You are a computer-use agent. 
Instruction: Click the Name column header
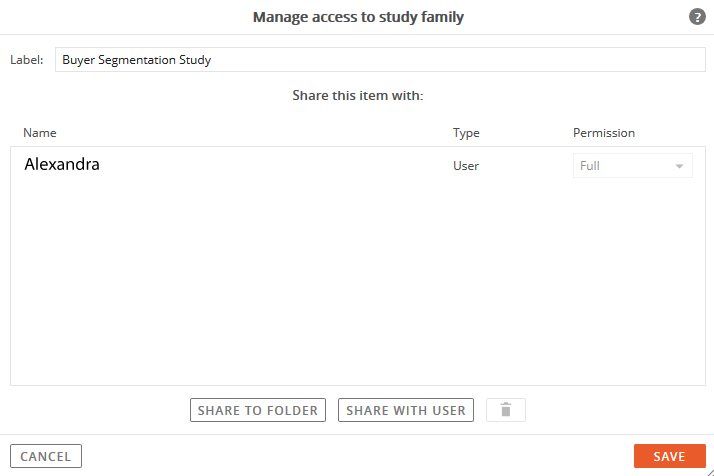pos(40,133)
